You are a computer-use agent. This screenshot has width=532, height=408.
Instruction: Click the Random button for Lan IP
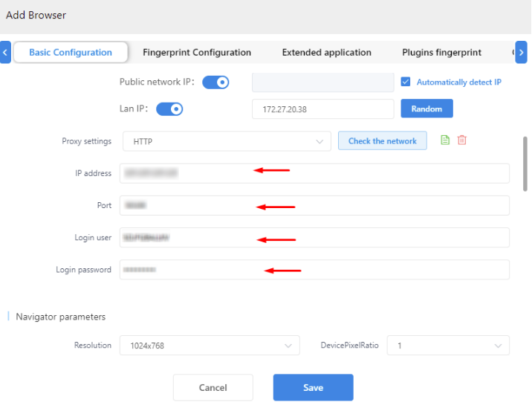click(426, 109)
